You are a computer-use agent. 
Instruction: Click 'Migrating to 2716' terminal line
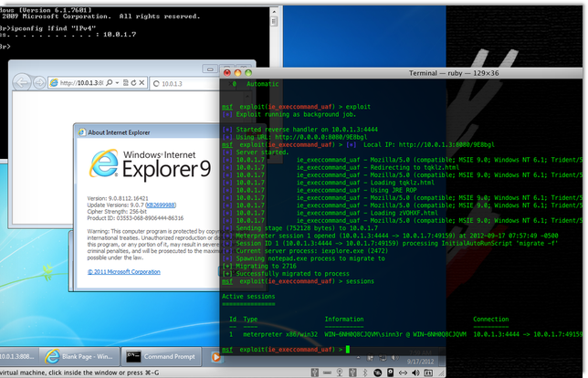[259, 267]
